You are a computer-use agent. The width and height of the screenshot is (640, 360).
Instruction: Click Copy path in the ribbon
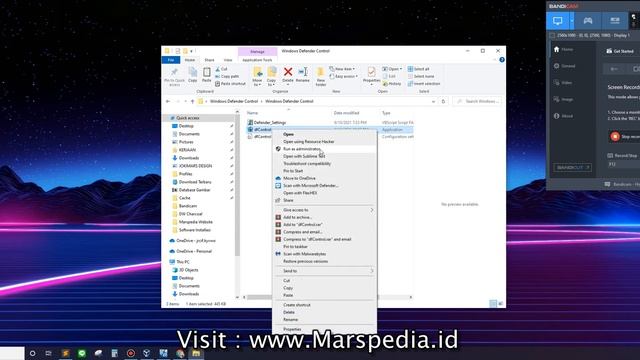coord(227,76)
